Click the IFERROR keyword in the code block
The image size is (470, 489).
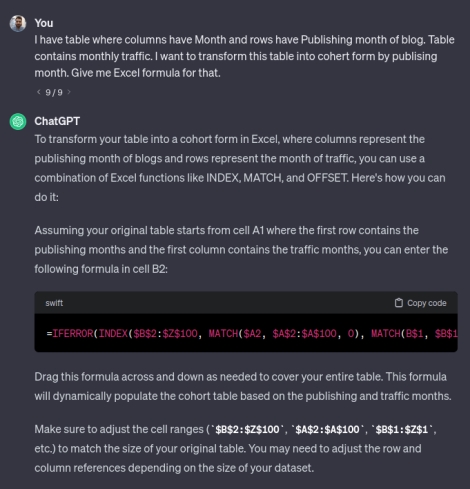(73, 333)
